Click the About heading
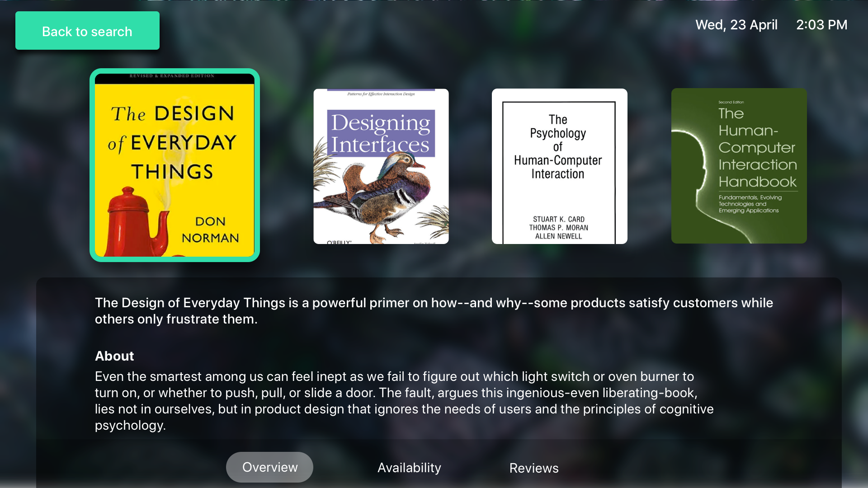Screen dimensions: 868x488 tap(114, 356)
